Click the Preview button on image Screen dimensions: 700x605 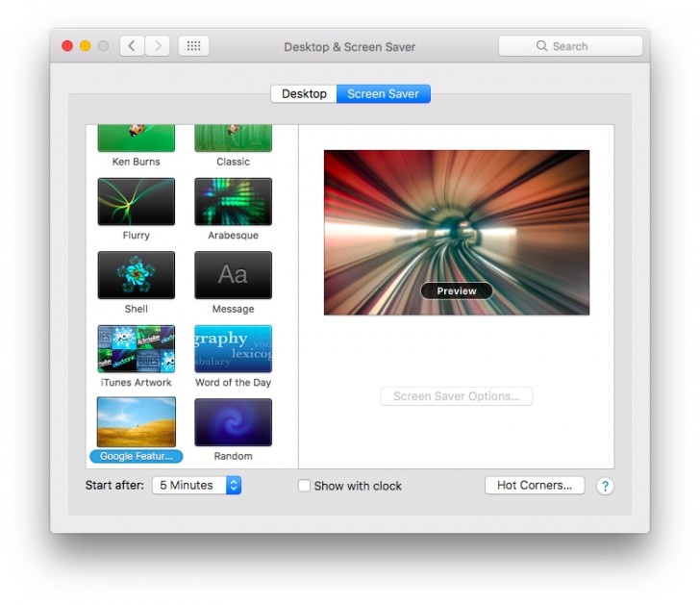456,290
